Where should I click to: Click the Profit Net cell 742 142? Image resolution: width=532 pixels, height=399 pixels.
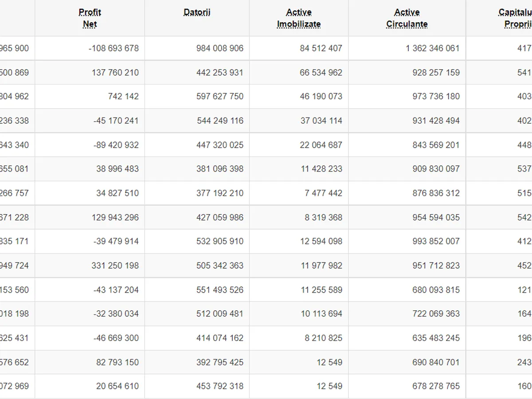point(123,97)
